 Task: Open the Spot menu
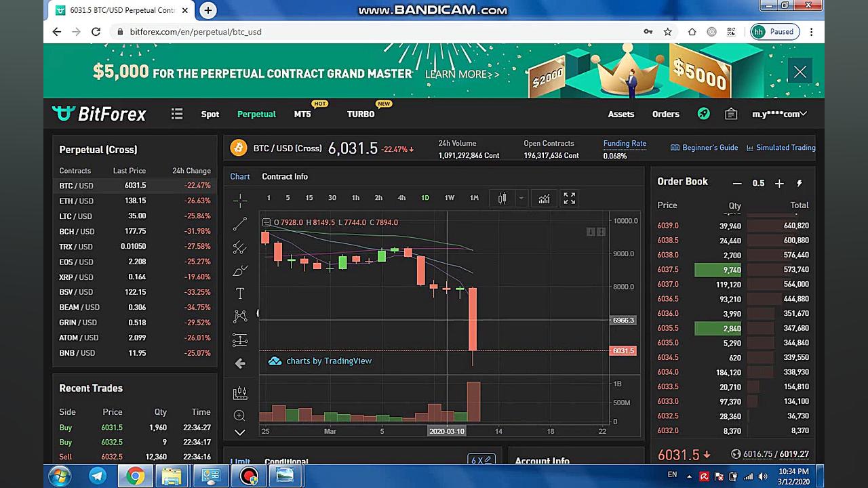click(210, 114)
